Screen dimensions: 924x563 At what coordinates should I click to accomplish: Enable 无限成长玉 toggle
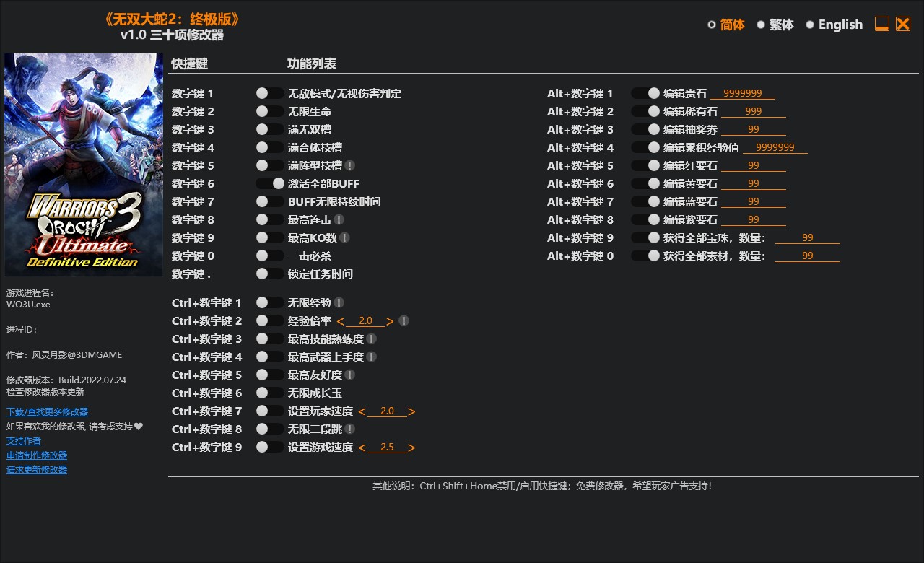click(270, 393)
